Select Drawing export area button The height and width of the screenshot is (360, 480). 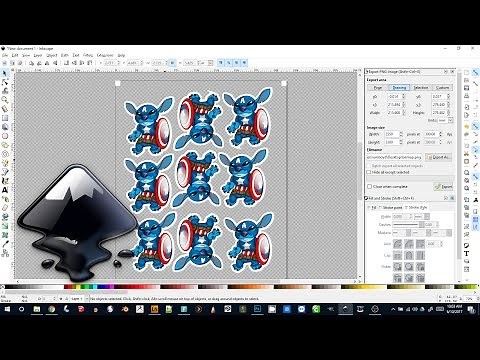click(399, 88)
